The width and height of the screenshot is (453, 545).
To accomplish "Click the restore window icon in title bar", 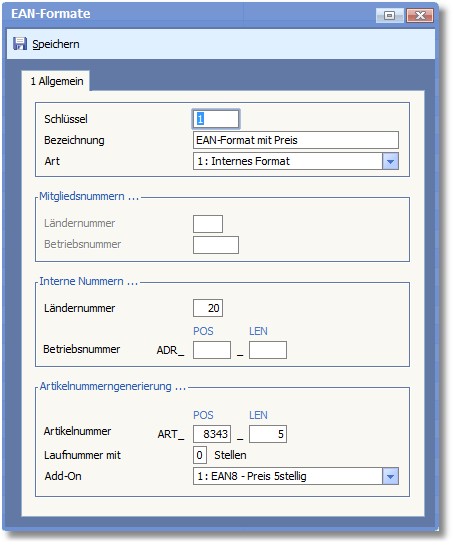I will [390, 15].
